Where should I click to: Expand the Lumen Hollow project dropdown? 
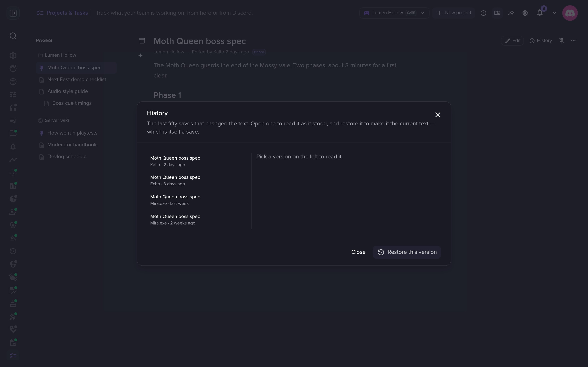click(394, 13)
